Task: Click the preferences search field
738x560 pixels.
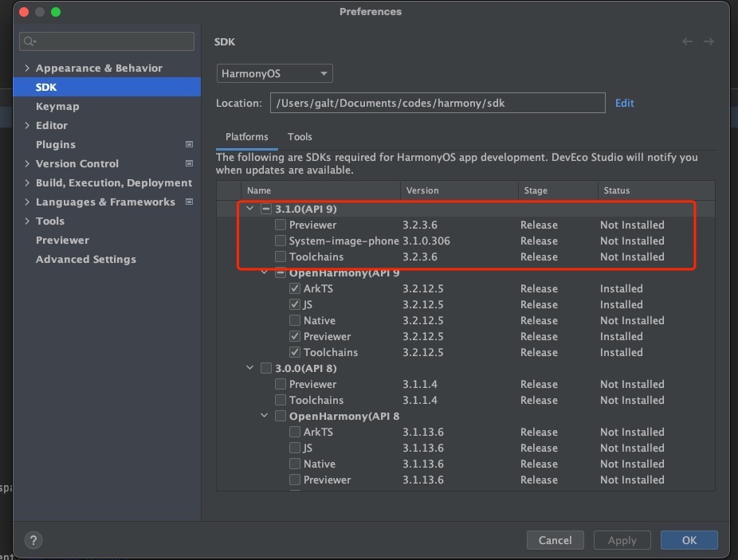Action: coord(107,41)
